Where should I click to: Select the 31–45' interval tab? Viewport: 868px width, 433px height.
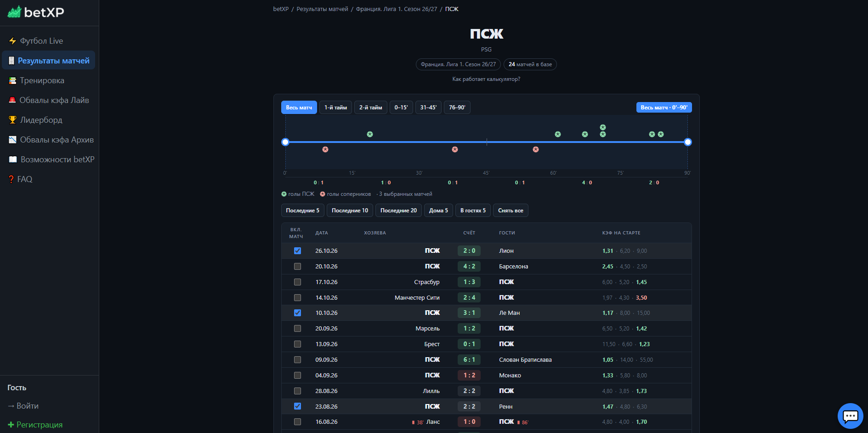pos(428,108)
